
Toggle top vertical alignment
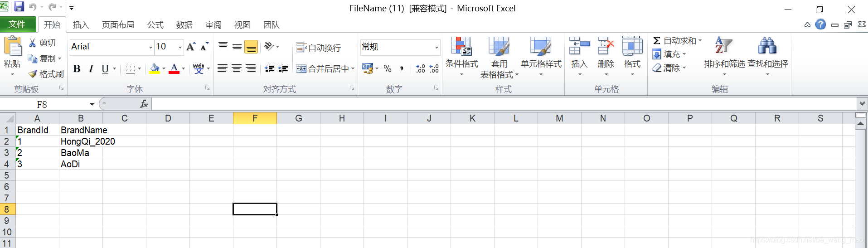pyautogui.click(x=223, y=46)
